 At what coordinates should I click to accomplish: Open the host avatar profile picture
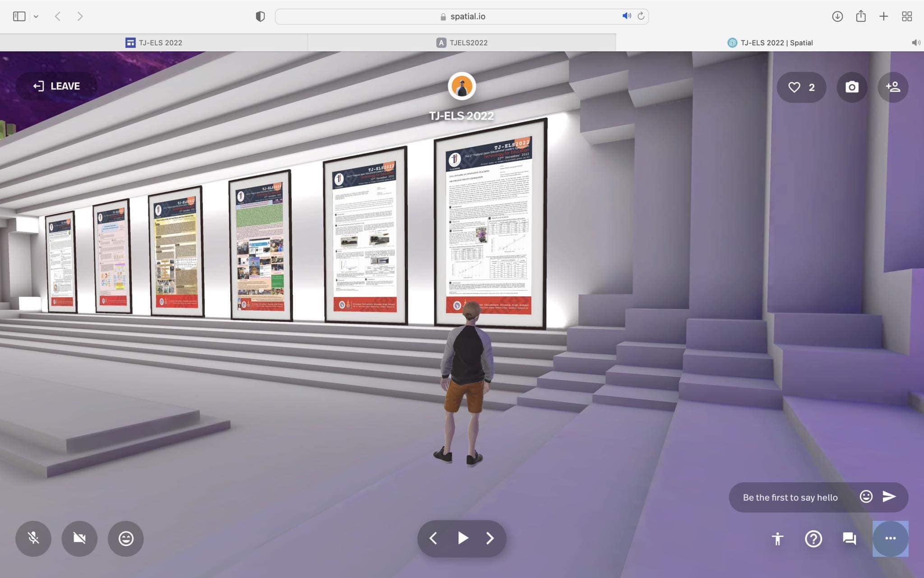click(462, 86)
